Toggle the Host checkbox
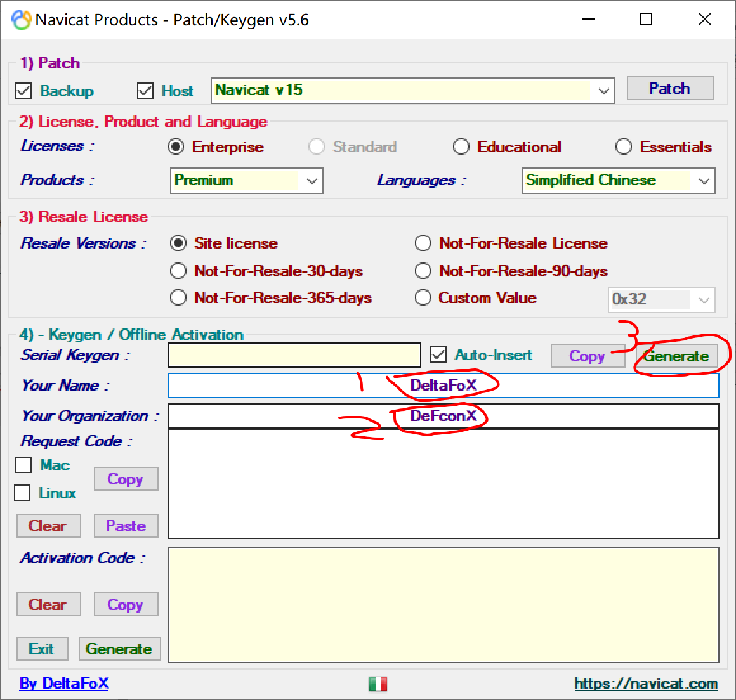 click(x=145, y=91)
